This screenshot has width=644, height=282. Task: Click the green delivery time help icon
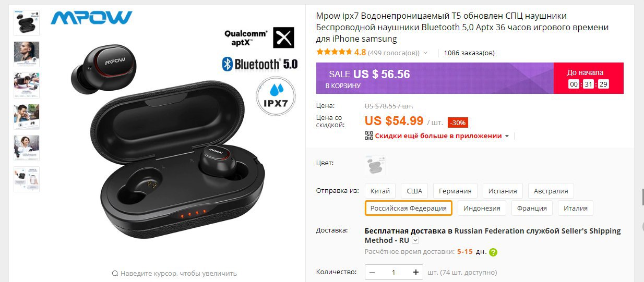click(493, 252)
